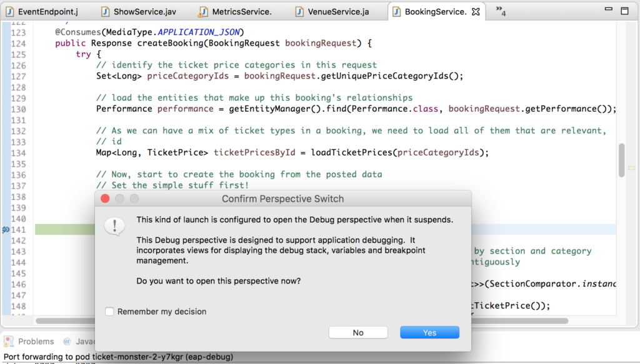The width and height of the screenshot is (640, 364).
Task: Show the hidden editors overflow list
Action: pos(501,11)
